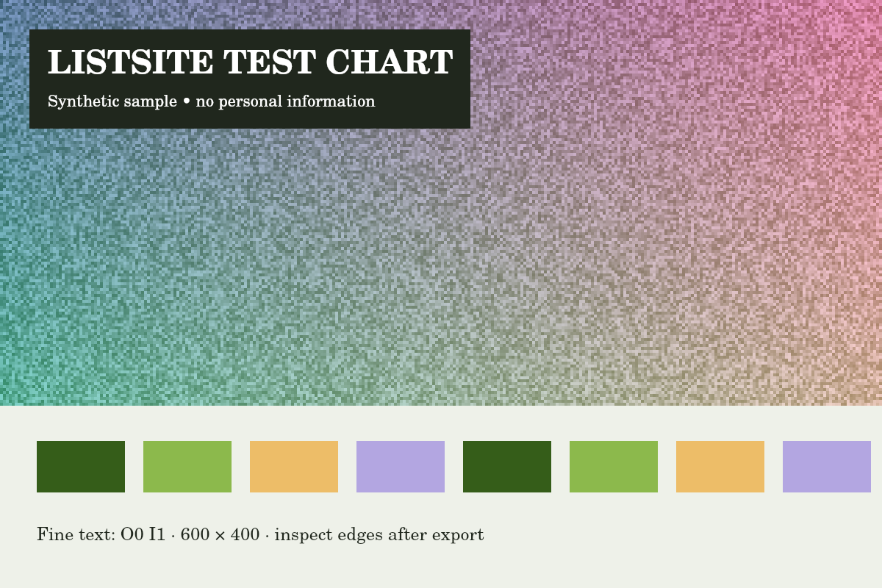This screenshot has height=588, width=882.
Task: Pick the fifth swatch, dark green
Action: [507, 467]
